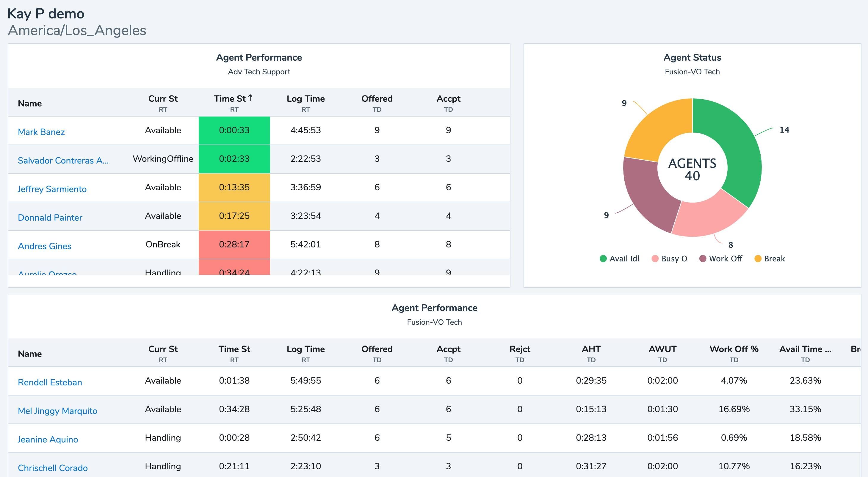868x477 pixels.
Task: Sort Adv Tech Support table by Curr St
Action: point(163,99)
